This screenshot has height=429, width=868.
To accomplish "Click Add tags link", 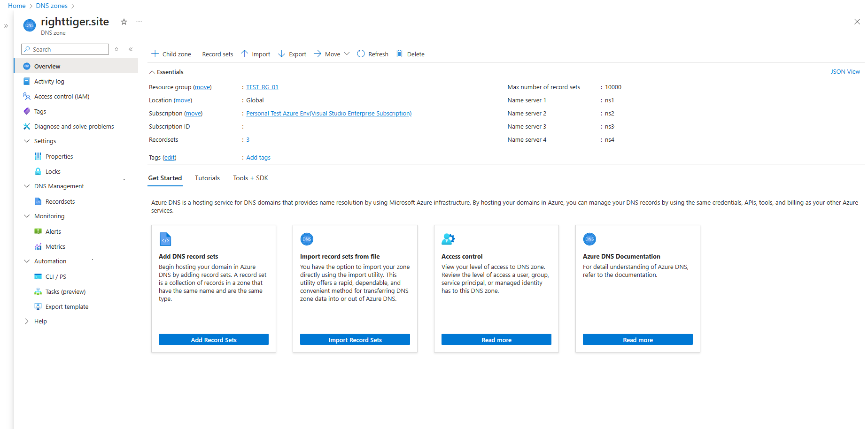I will (258, 157).
